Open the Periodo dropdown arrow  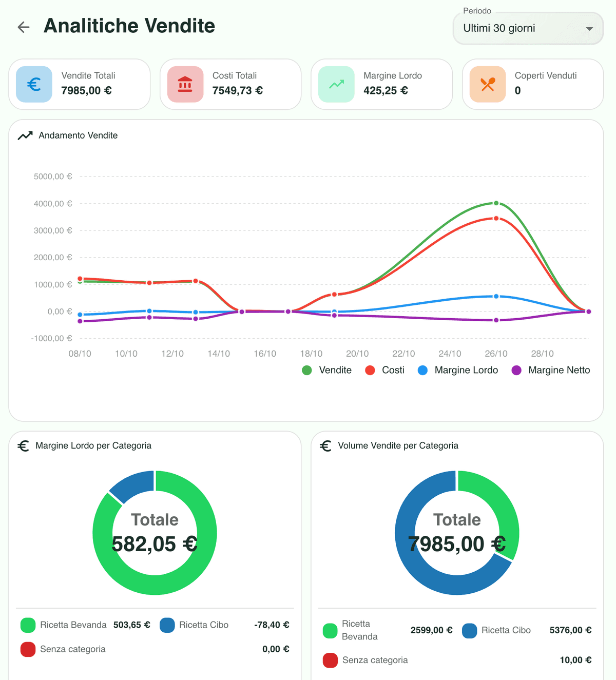(589, 29)
